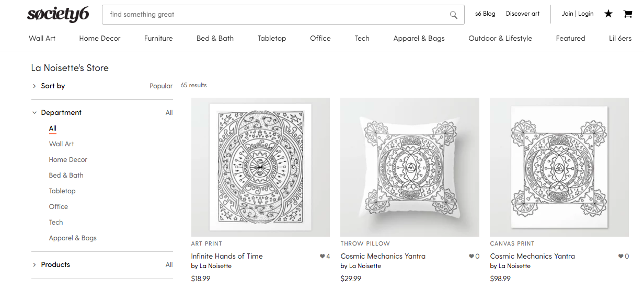
Task: Expand the Sort by section
Action: pos(53,86)
